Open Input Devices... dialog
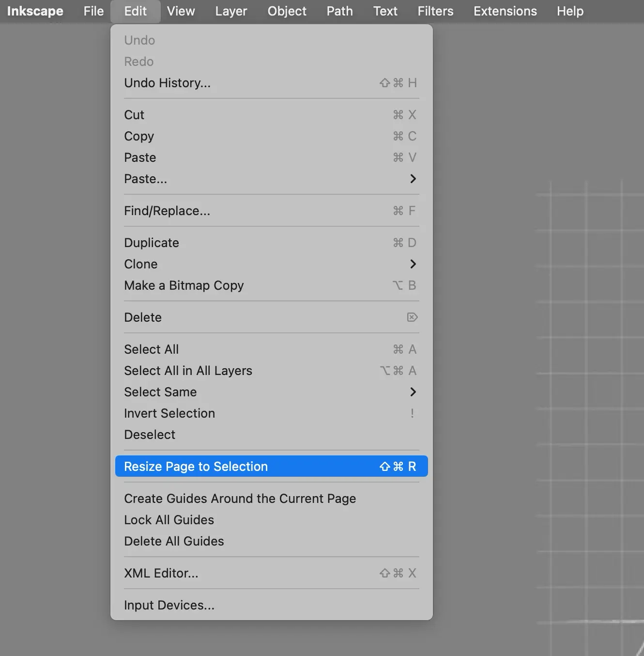The height and width of the screenshot is (656, 644). pos(169,605)
